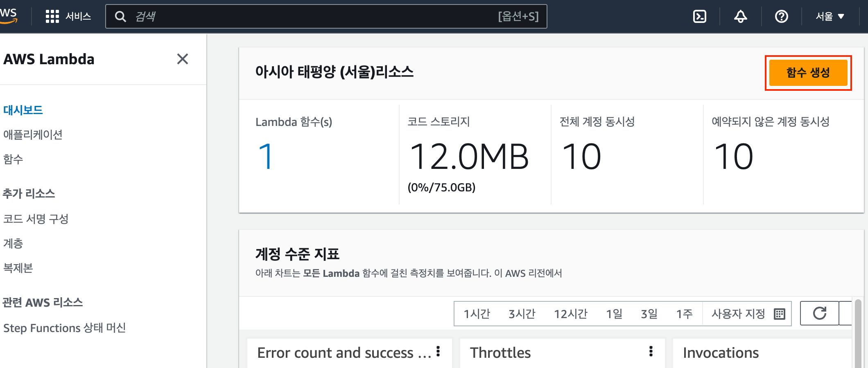Image resolution: width=868 pixels, height=368 pixels.
Task: Click the Invocations chart title
Action: point(721,352)
